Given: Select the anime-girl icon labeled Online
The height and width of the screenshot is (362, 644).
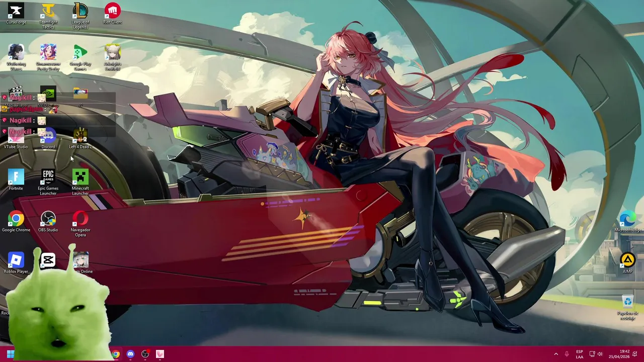Looking at the screenshot, I should (80, 263).
